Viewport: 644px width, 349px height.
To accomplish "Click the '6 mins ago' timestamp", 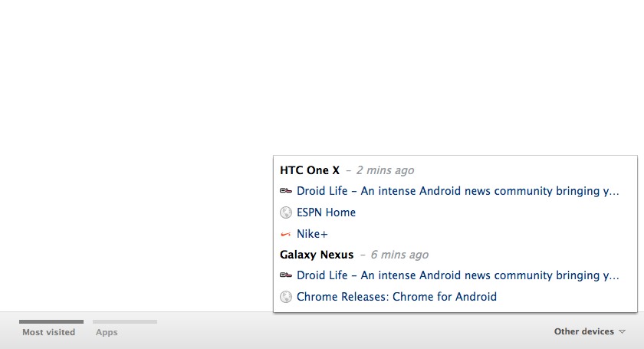I will (399, 255).
